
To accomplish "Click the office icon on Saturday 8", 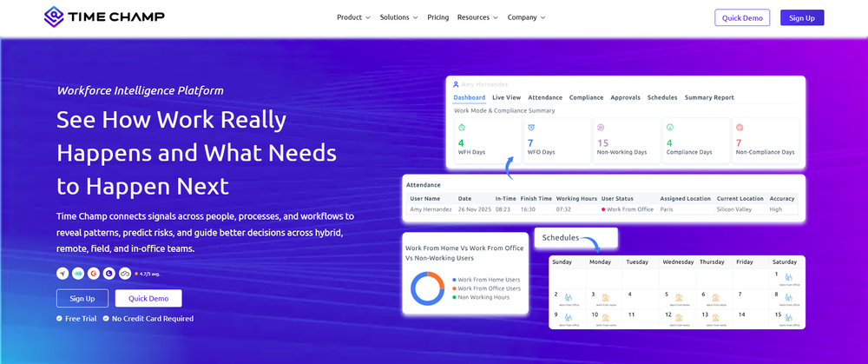I will click(788, 297).
